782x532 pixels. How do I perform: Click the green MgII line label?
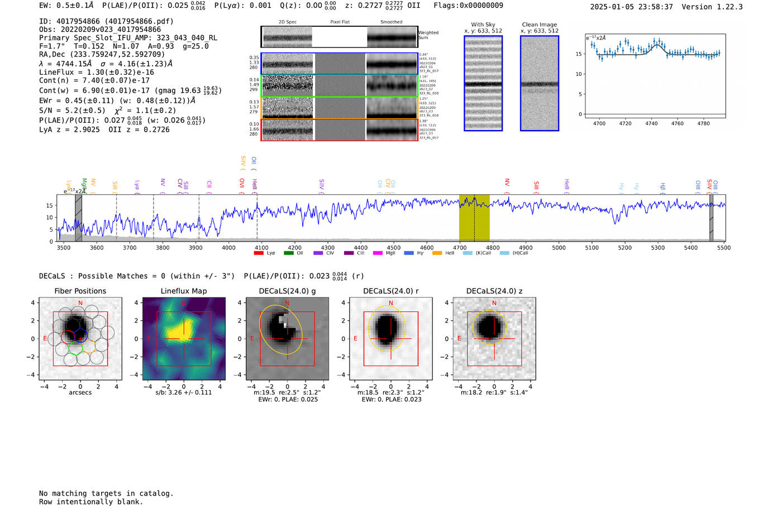84,185
